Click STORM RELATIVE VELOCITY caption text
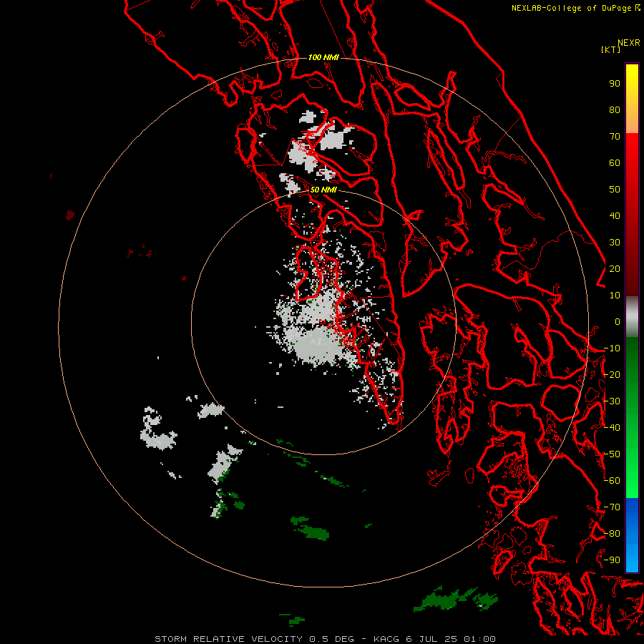Image resolution: width=644 pixels, height=644 pixels. point(229,639)
